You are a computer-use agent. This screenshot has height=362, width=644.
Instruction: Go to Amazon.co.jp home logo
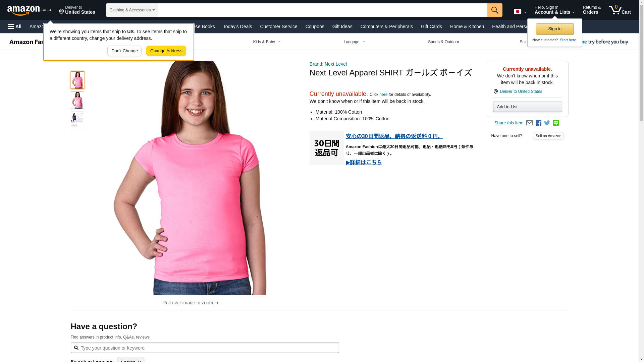[x=29, y=10]
